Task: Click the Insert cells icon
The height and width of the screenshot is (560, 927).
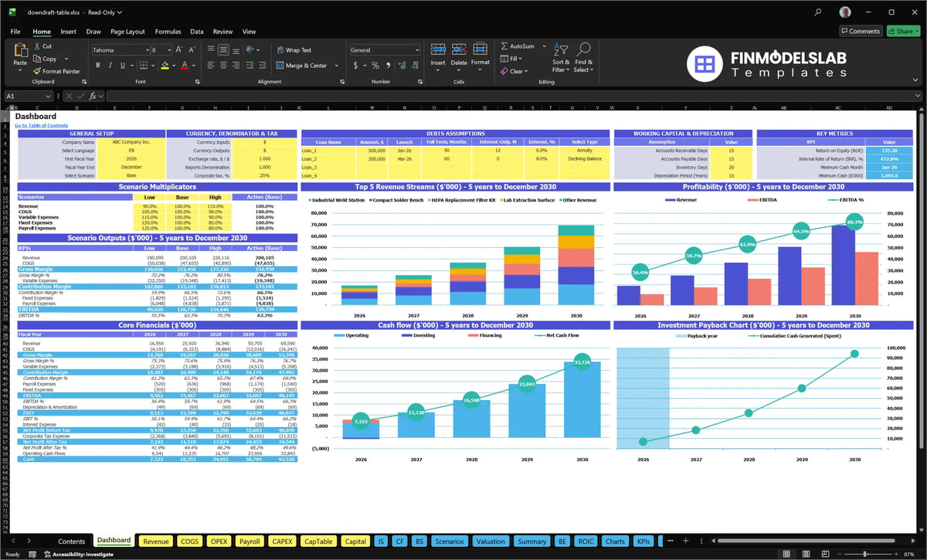Action: pos(438,50)
